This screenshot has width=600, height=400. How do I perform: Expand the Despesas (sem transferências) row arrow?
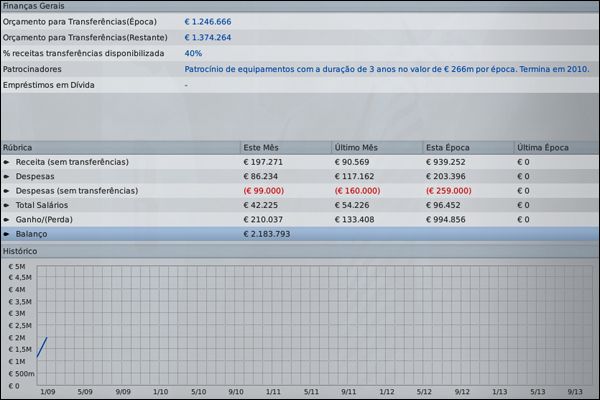pos(6,191)
